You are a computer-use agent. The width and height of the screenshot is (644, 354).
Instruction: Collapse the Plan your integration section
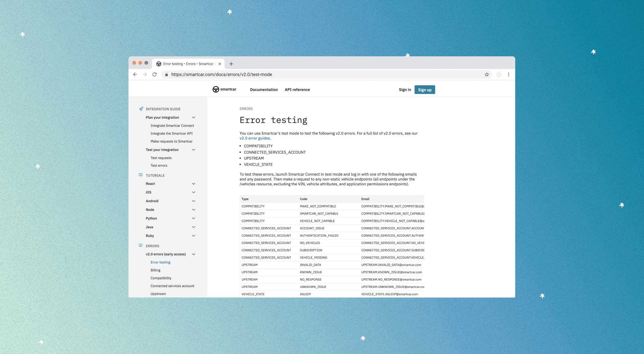194,117
